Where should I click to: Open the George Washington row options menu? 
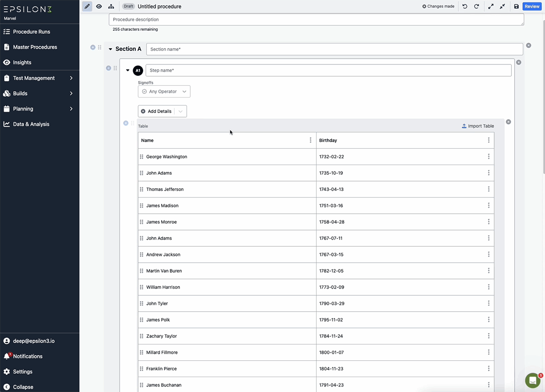point(489,157)
